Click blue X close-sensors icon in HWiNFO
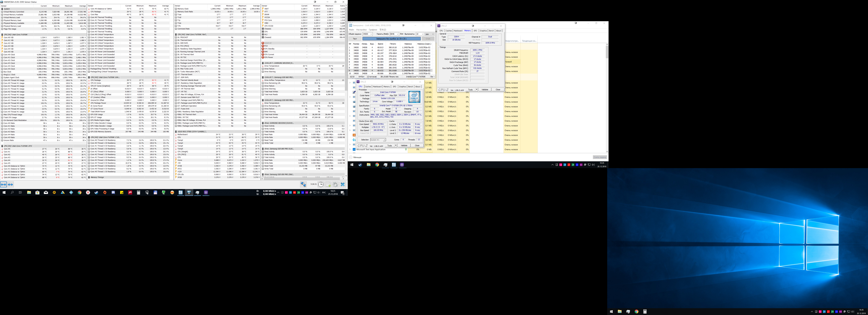 click(x=343, y=184)
